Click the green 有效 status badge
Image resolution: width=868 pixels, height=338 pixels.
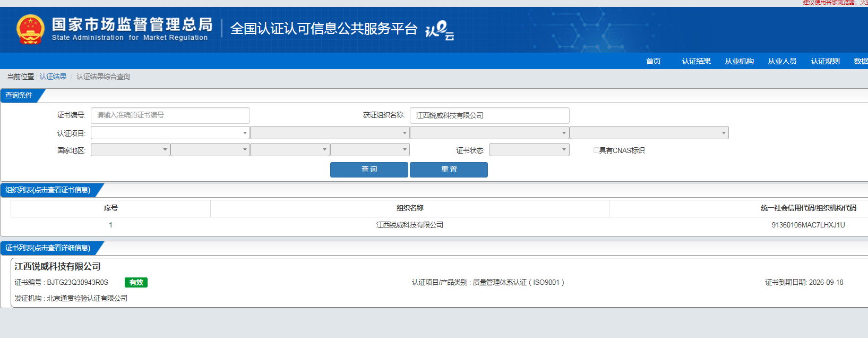tap(136, 282)
